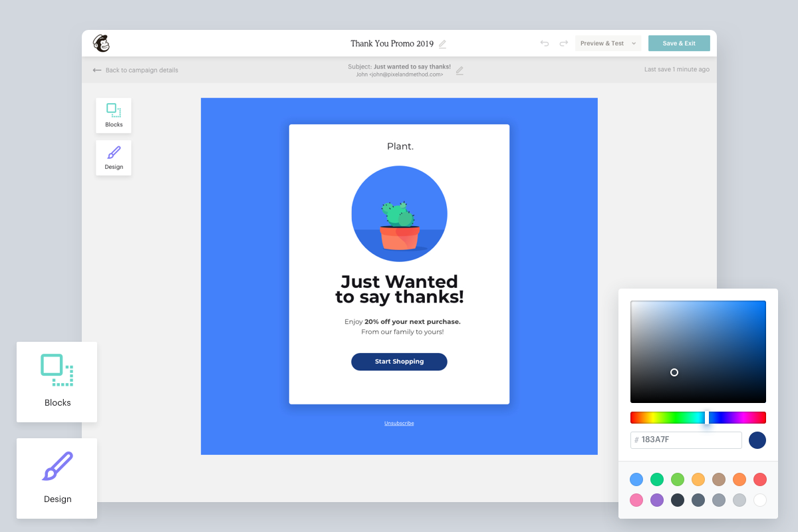Open the Unsubscribe link
The width and height of the screenshot is (798, 532).
click(x=399, y=422)
